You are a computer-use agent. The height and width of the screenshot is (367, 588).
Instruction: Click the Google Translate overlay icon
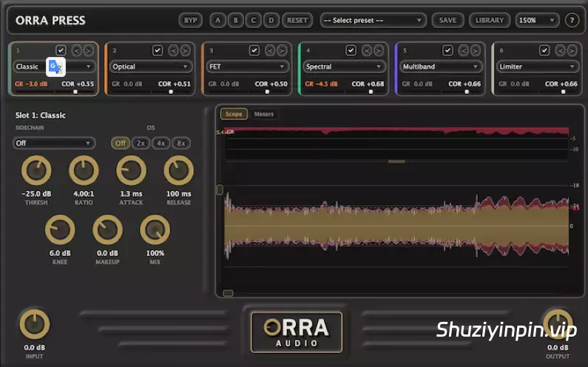pyautogui.click(x=55, y=67)
